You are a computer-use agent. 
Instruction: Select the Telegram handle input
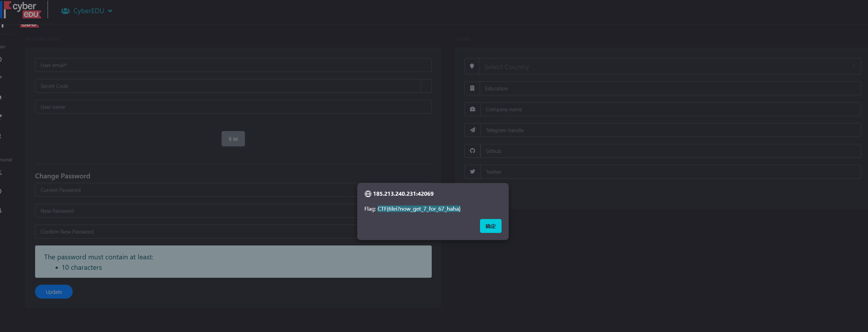(670, 130)
